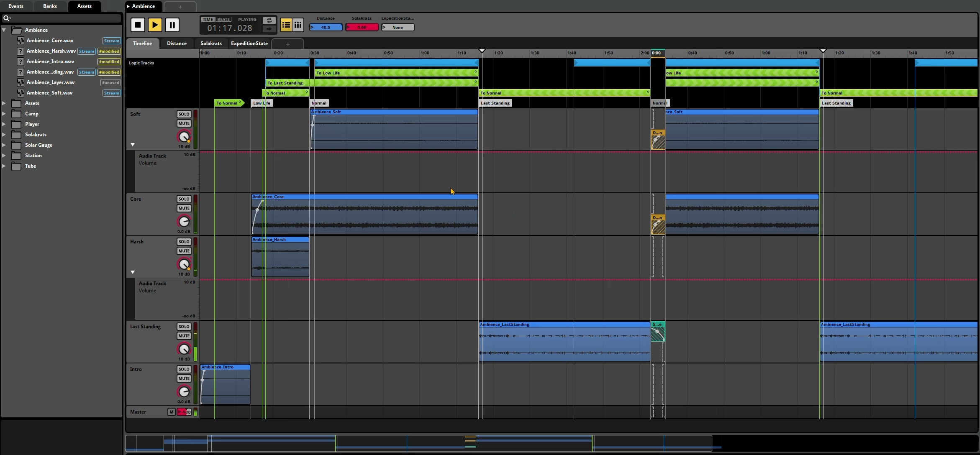Open the Solakrats parameter tab
Viewport: 980px width, 455px height.
(x=211, y=43)
